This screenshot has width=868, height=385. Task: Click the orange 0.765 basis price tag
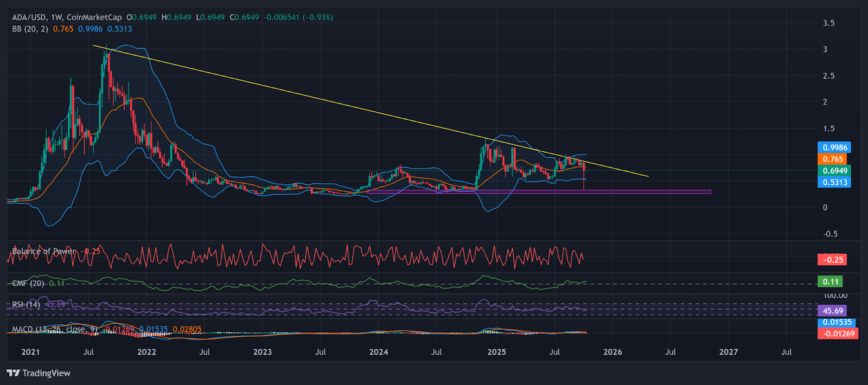pos(833,159)
